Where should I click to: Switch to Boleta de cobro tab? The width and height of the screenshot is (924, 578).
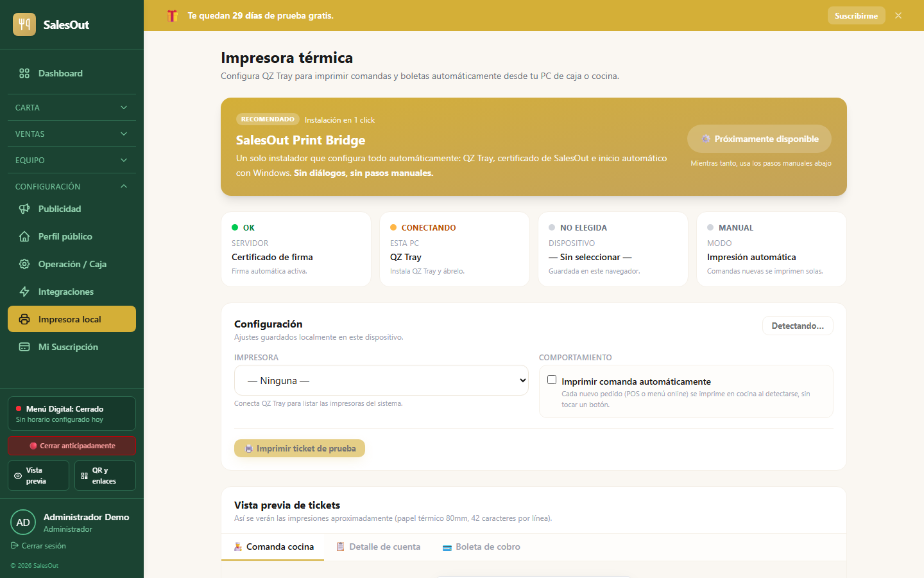[481, 547]
